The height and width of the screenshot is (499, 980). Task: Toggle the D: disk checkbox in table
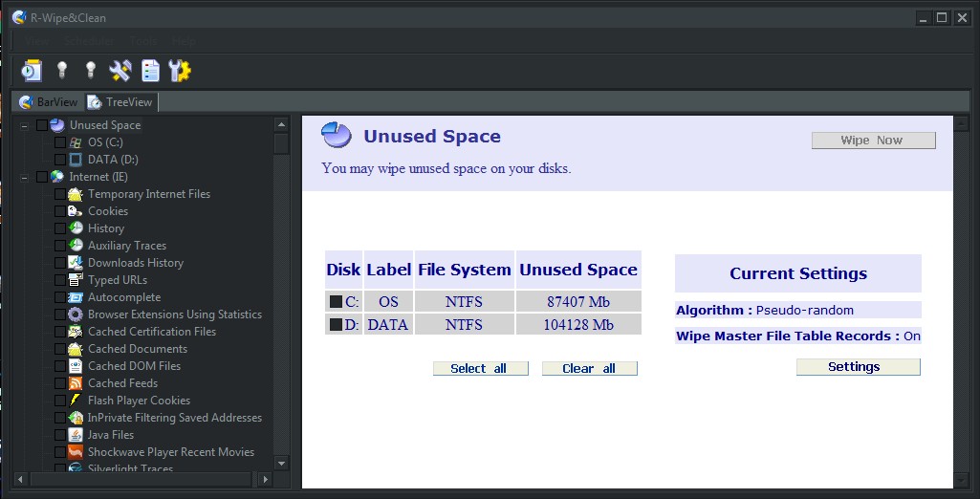coord(337,325)
